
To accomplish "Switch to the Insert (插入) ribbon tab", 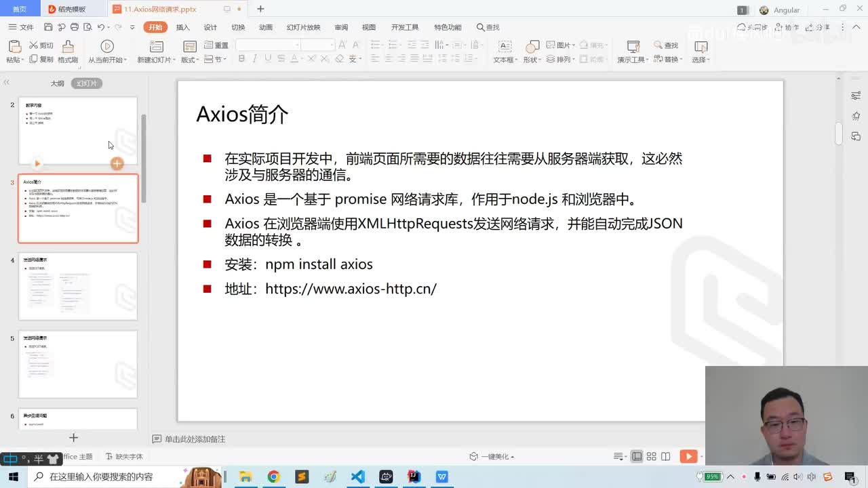I will (x=183, y=27).
